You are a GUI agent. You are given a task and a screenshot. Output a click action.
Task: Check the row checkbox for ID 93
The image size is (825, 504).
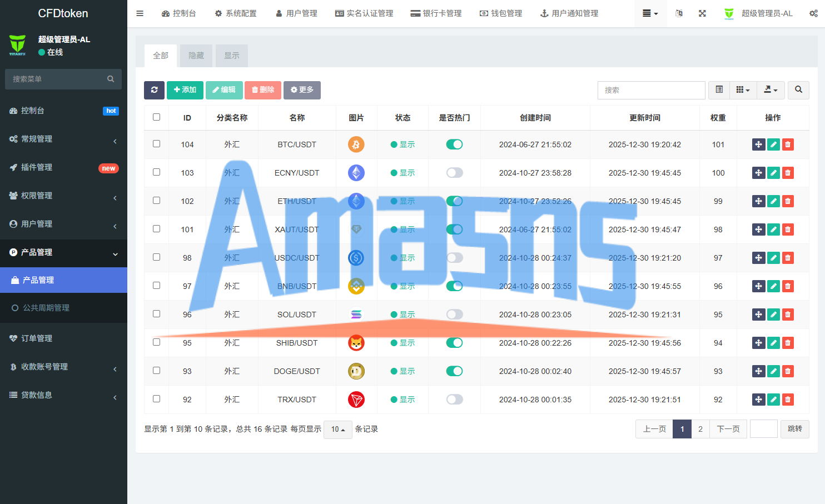156,371
